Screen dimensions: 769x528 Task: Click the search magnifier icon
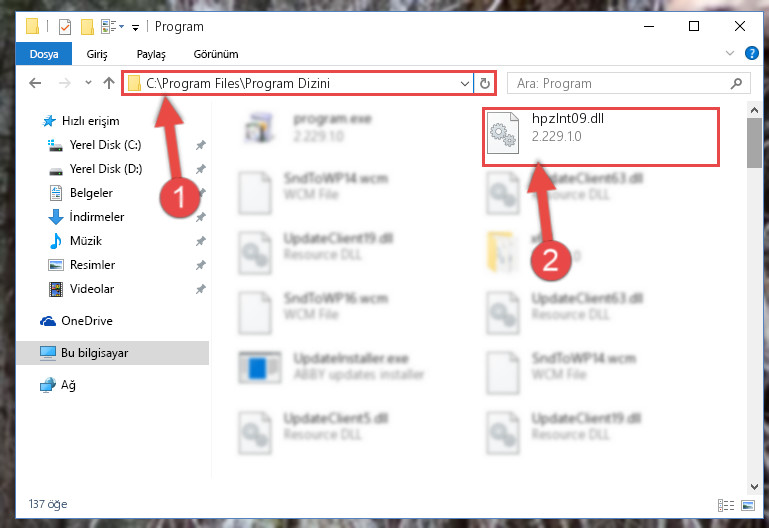(736, 84)
